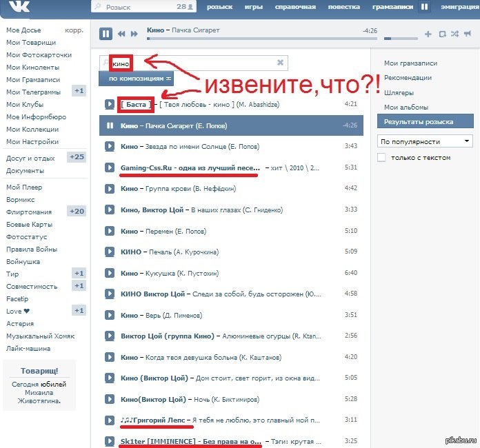The height and width of the screenshot is (448, 480).
Task: Toggle repeat icon in the player bar
Action: pyautogui.click(x=442, y=34)
